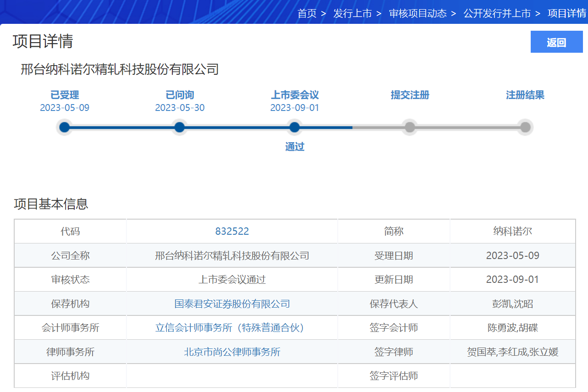Open law firm link 北京市尚公律师事务所
The height and width of the screenshot is (392, 588).
232,351
